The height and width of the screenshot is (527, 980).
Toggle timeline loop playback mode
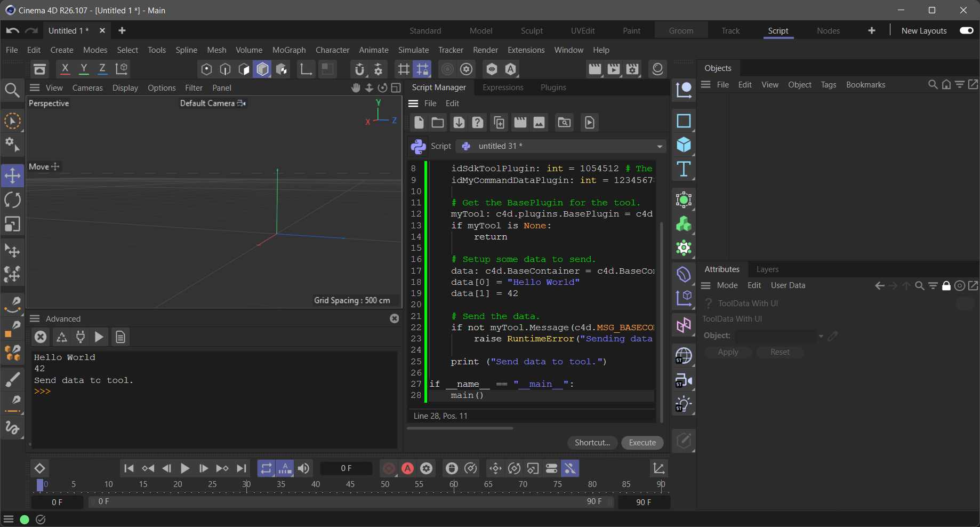(x=266, y=468)
